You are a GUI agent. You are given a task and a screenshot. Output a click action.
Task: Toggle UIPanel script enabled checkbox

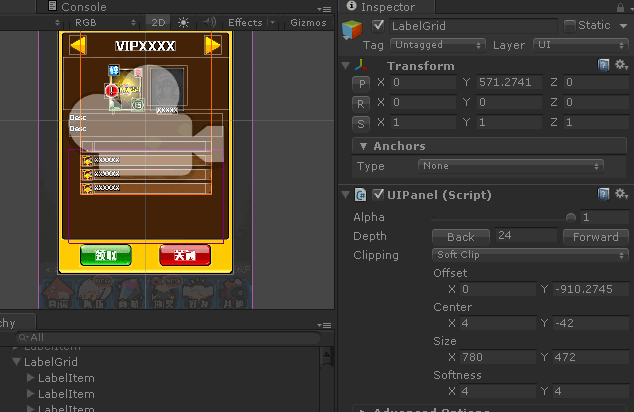tap(378, 194)
